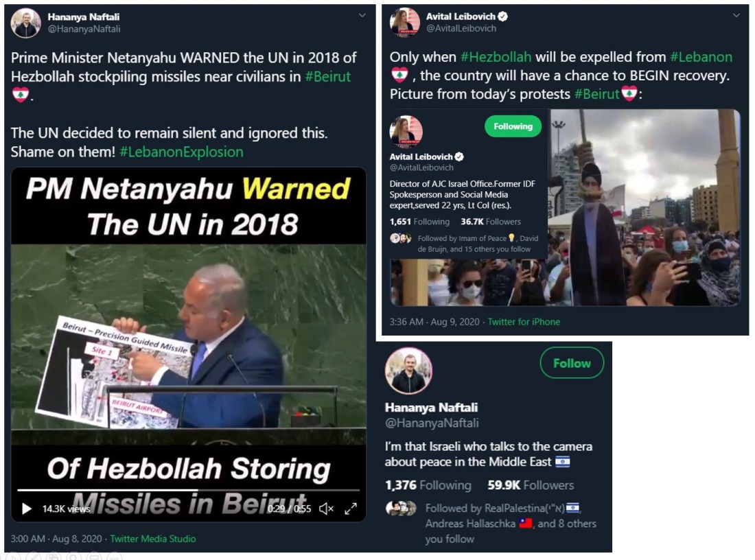Open the Twitter for iPhone source link

coord(524,322)
